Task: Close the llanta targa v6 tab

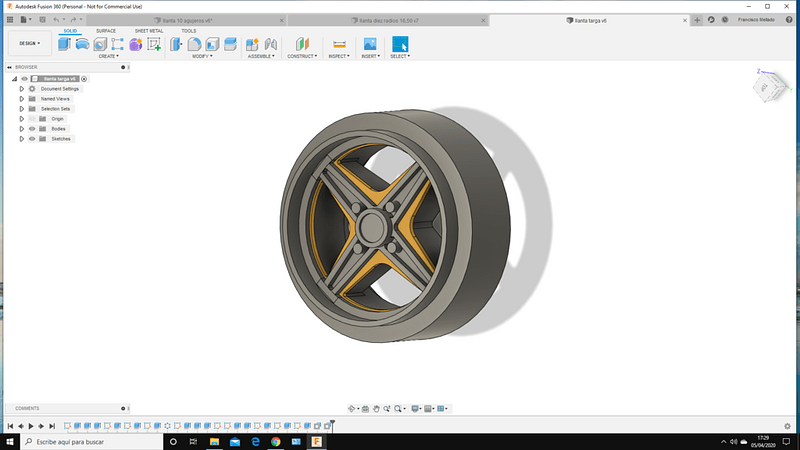Action: 685,20
